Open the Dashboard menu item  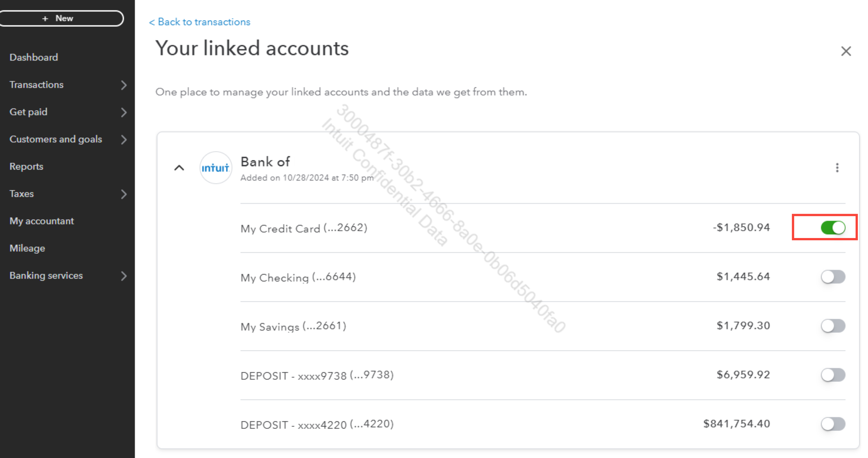(x=34, y=57)
